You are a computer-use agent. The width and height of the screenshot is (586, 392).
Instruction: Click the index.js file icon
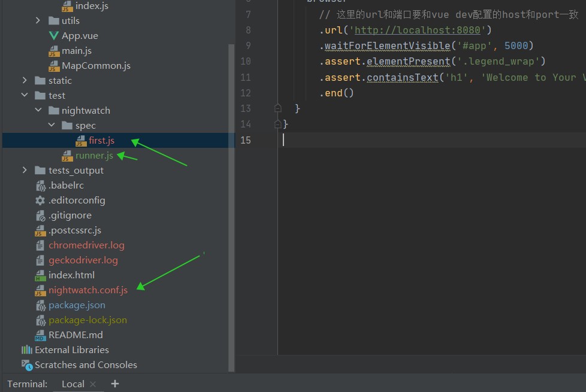pos(67,7)
